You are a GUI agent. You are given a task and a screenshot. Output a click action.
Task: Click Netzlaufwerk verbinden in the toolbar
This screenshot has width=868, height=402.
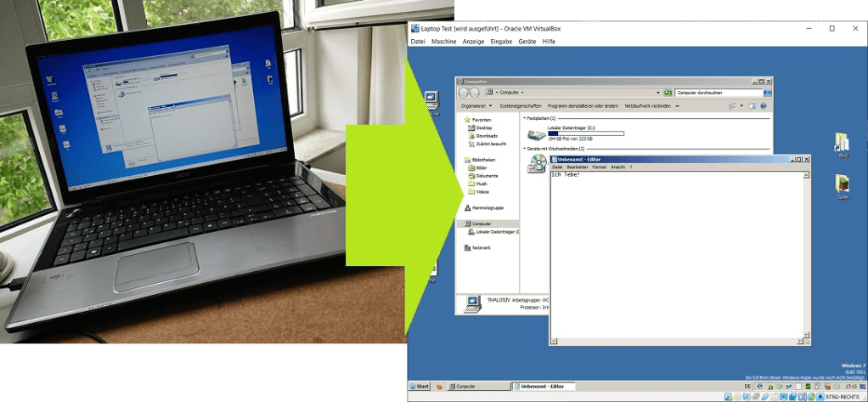pos(647,106)
